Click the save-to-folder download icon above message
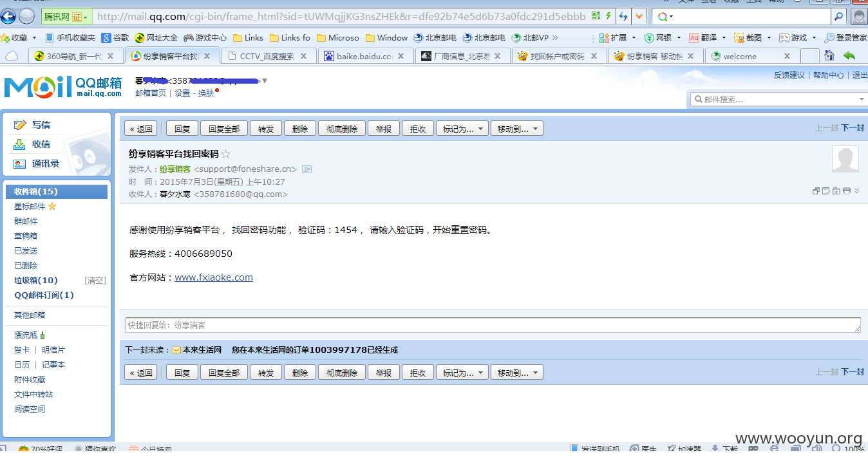868x457 pixels. coord(836,191)
